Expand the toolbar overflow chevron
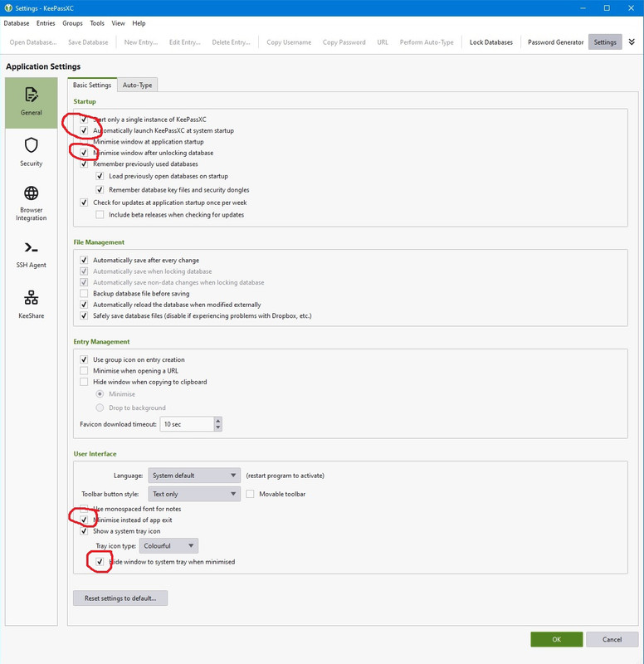The width and height of the screenshot is (644, 664). [632, 42]
